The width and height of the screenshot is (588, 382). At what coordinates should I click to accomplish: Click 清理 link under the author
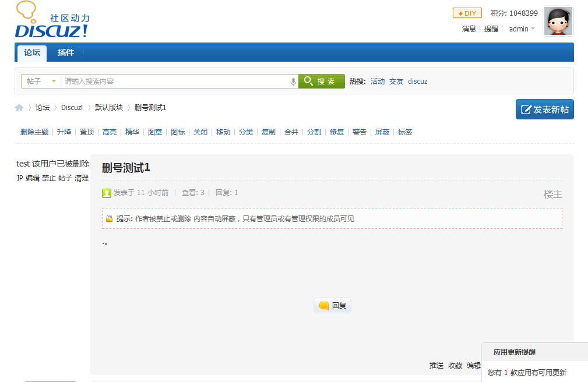click(82, 178)
